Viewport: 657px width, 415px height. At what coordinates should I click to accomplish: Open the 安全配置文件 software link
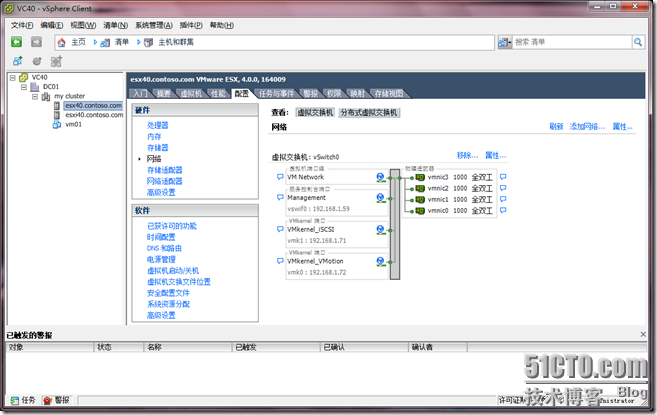168,293
